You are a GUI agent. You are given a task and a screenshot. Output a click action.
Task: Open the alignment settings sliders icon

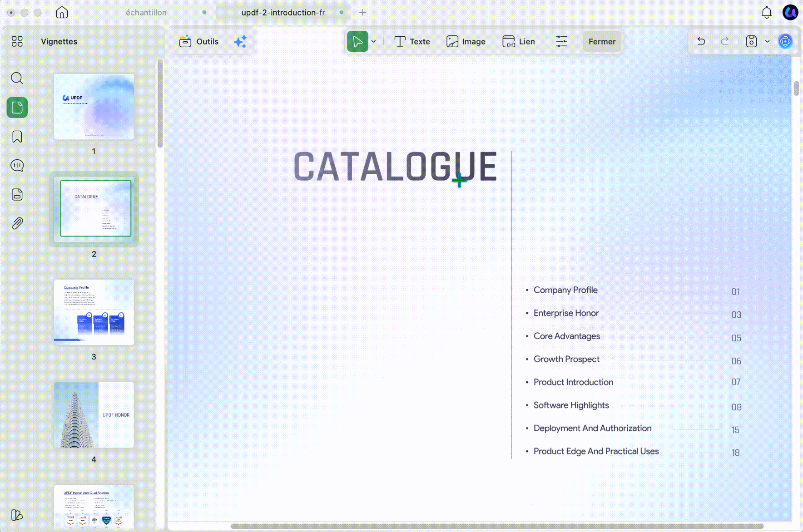(562, 41)
